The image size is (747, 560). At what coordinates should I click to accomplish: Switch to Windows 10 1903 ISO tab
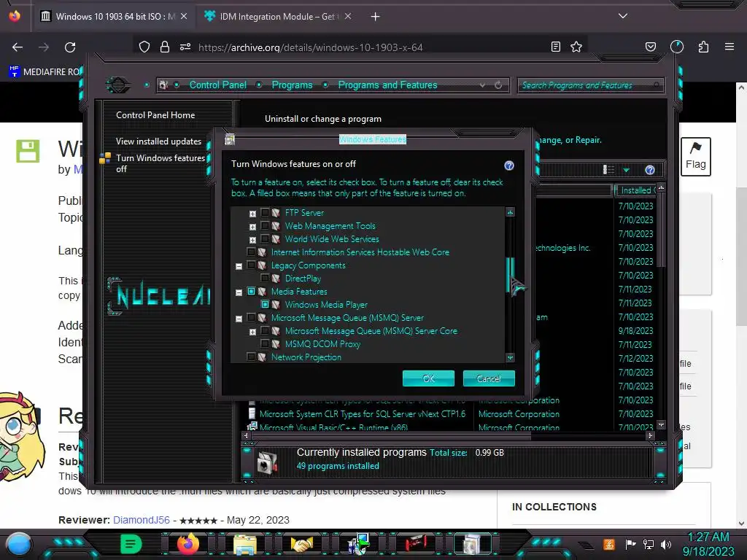pyautogui.click(x=115, y=16)
